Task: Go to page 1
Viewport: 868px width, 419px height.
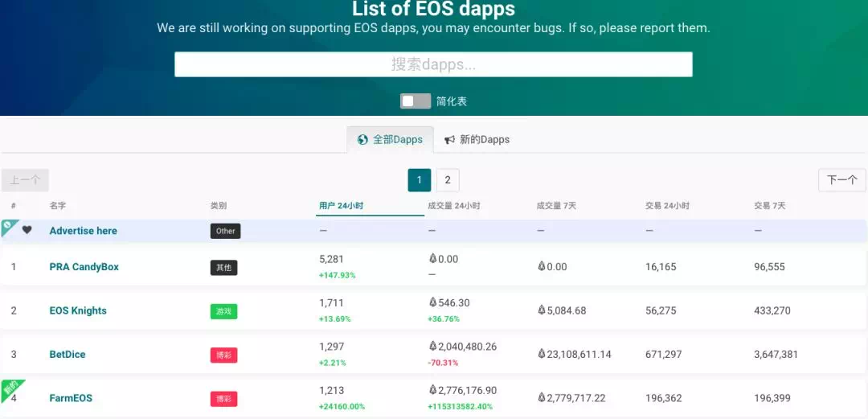Action: pos(419,180)
